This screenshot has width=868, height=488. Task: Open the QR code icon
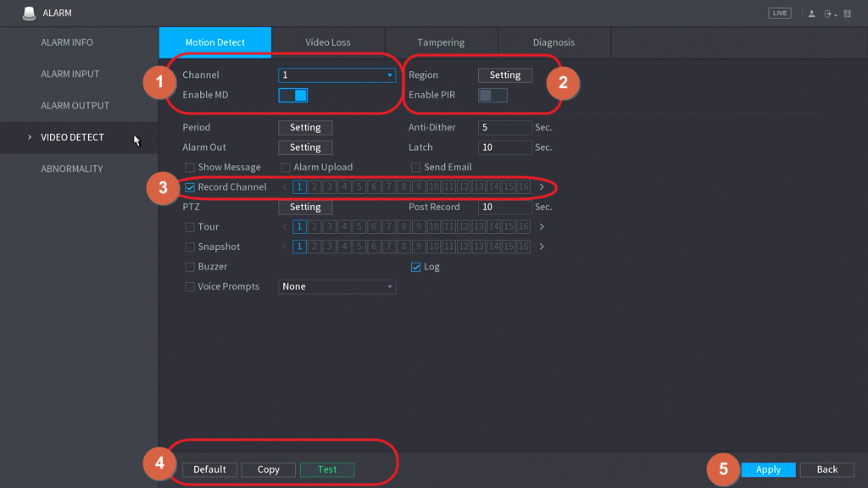point(847,14)
